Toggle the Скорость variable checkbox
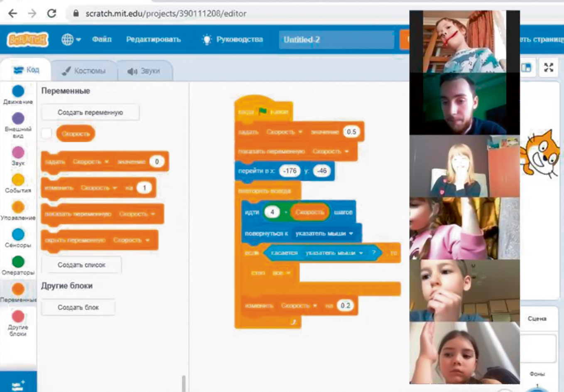The width and height of the screenshot is (564, 392). pyautogui.click(x=47, y=134)
